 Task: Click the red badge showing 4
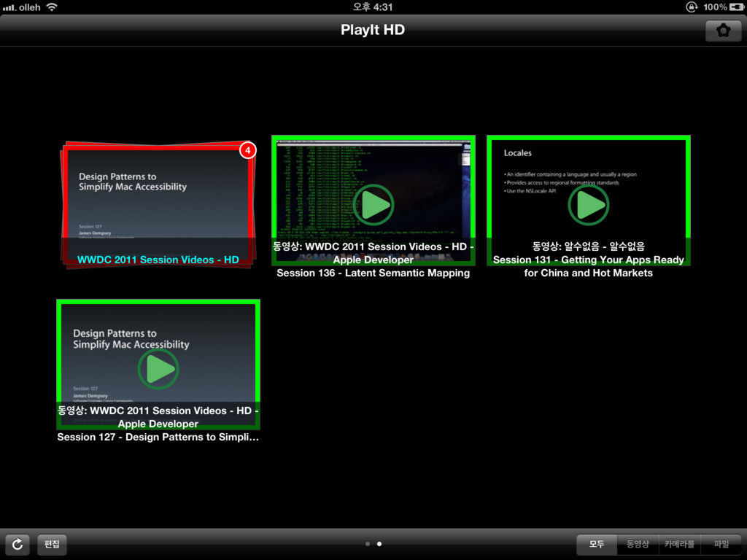tap(248, 150)
